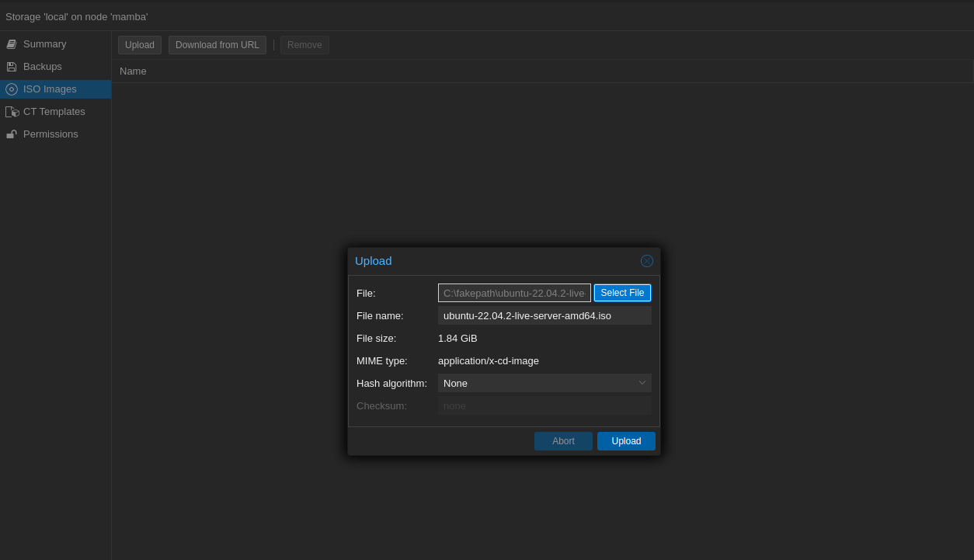Click the Upload toolbar button
974x560 pixels.
point(140,45)
